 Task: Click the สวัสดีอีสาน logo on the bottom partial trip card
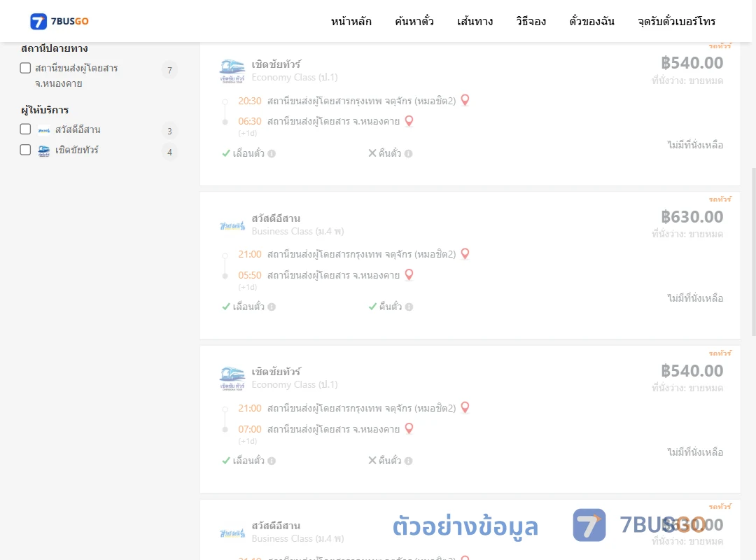tap(232, 533)
